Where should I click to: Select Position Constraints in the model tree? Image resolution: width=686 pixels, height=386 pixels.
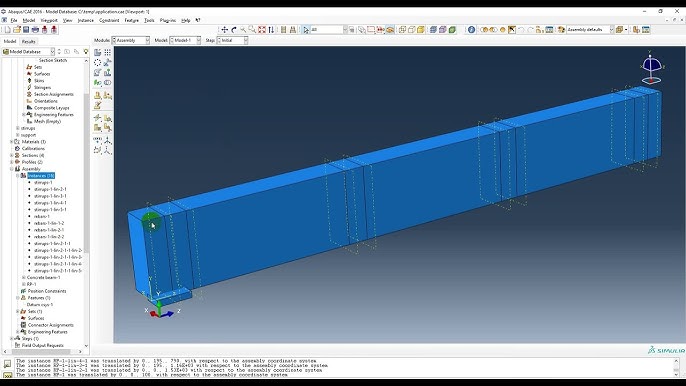click(x=47, y=291)
